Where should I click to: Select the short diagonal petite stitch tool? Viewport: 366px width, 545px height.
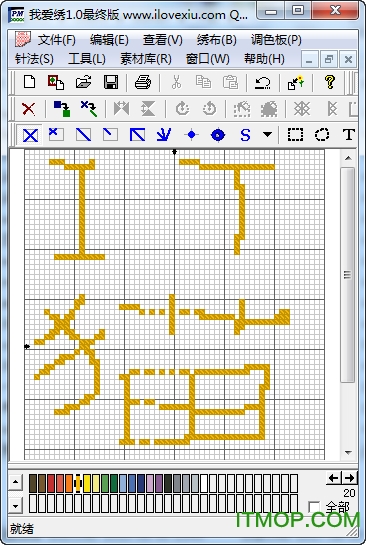point(110,135)
